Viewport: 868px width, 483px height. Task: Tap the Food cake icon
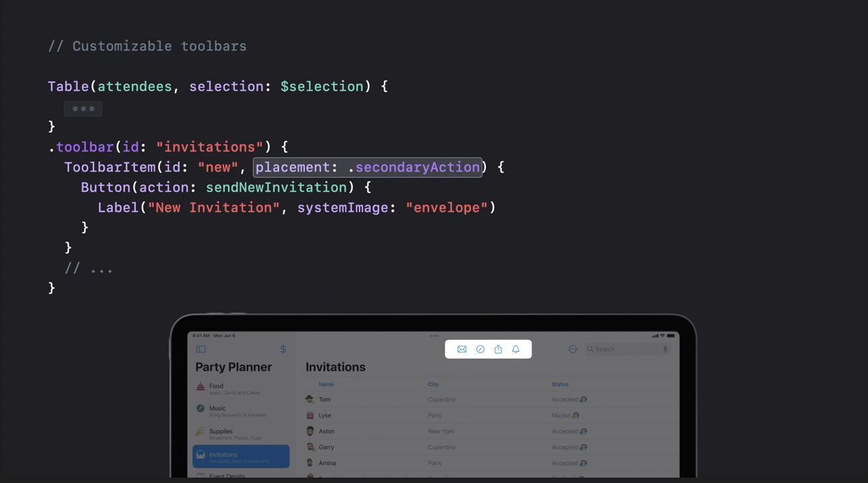pos(201,387)
